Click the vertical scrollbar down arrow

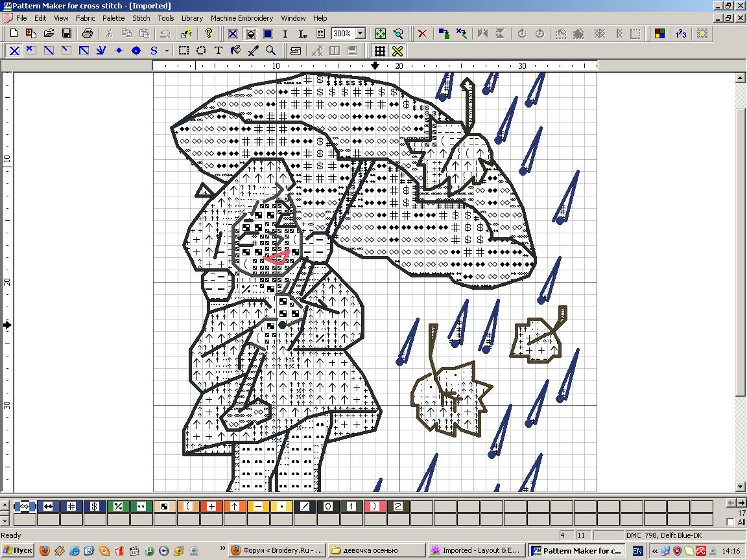[x=741, y=487]
